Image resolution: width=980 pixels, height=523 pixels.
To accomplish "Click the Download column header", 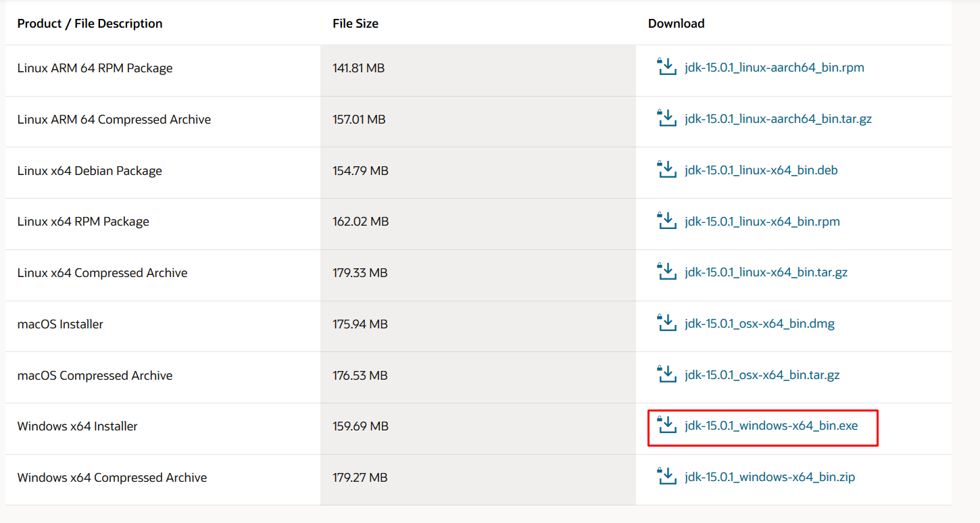I will pyautogui.click(x=677, y=24).
